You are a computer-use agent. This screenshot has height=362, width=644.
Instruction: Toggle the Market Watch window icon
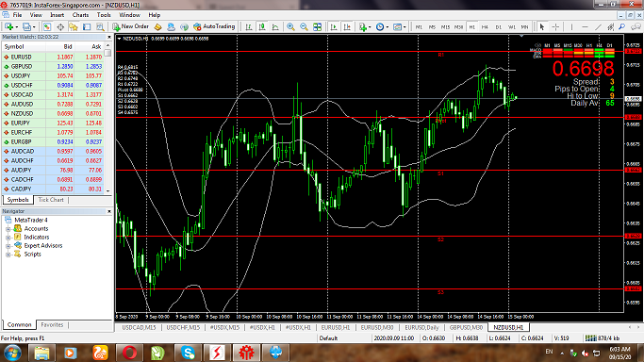(x=47, y=27)
